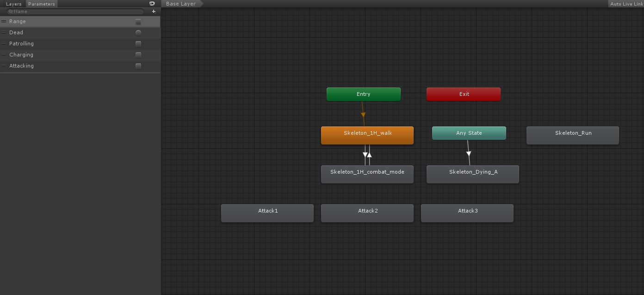Click the Any State node
The width and height of the screenshot is (644, 295).
(x=469, y=133)
